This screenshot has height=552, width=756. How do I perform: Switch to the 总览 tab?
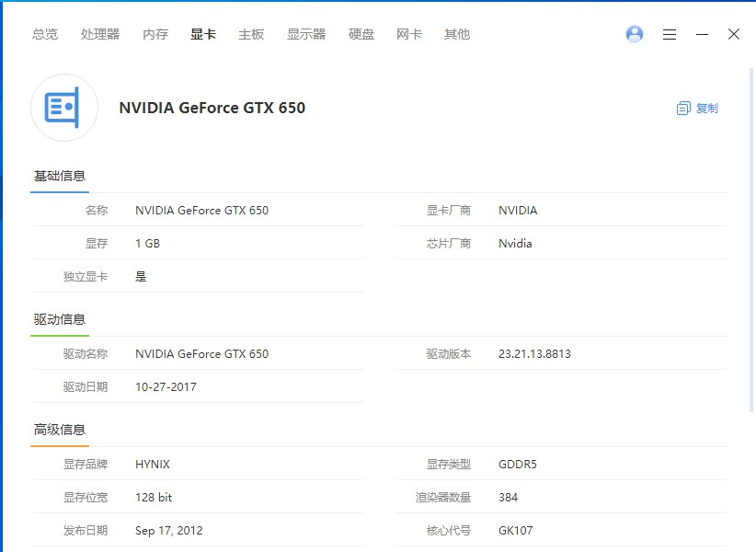(x=45, y=34)
